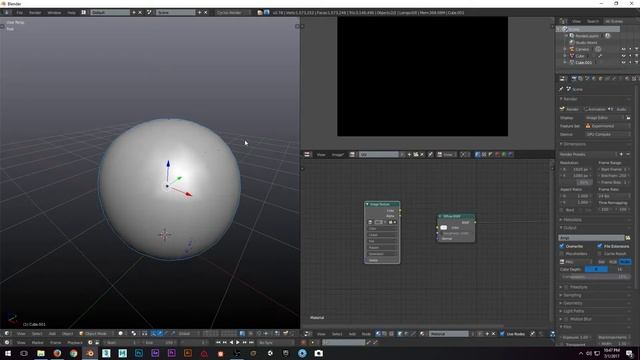Click play reverse in timeline
Image resolution: width=640 pixels, height=360 pixels.
point(231,342)
